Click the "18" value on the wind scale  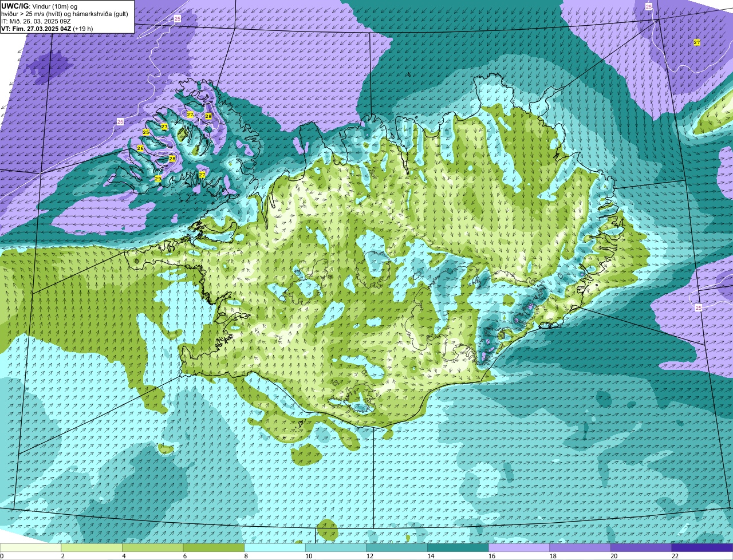tap(553, 556)
